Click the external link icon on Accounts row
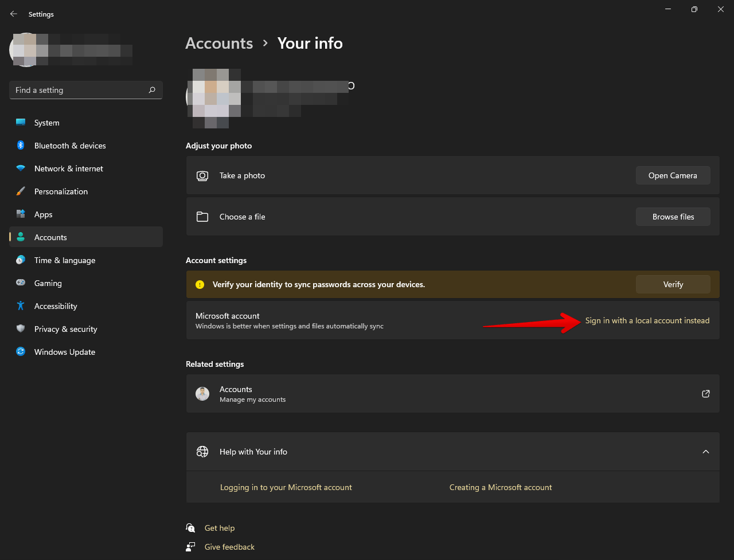 (x=706, y=394)
